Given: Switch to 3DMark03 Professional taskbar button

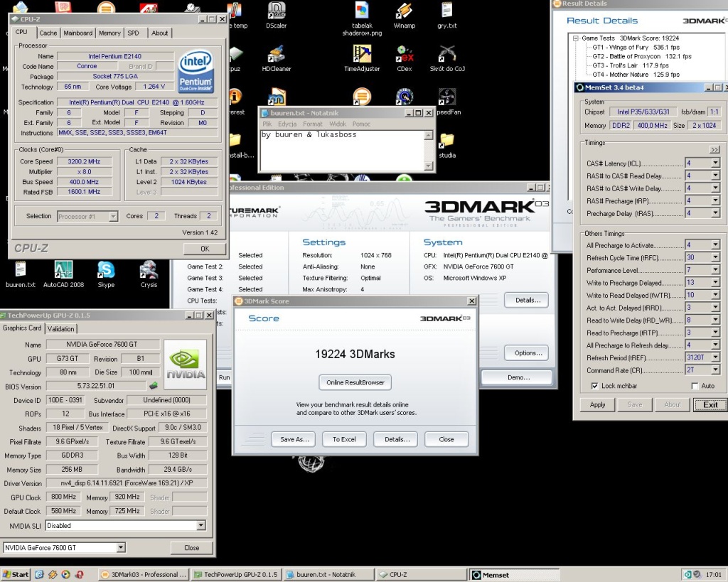Looking at the screenshot, I should point(144,575).
